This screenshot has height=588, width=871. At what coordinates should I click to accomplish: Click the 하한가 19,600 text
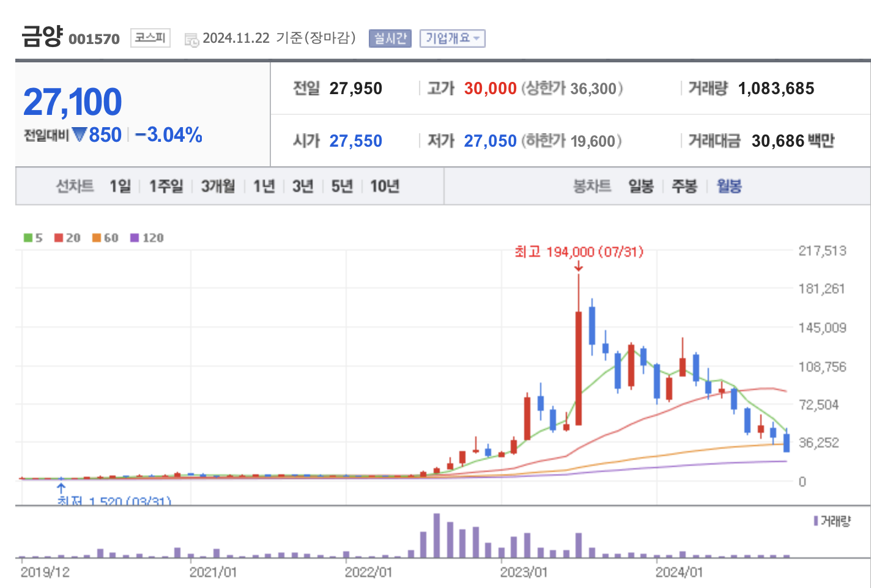tap(572, 141)
